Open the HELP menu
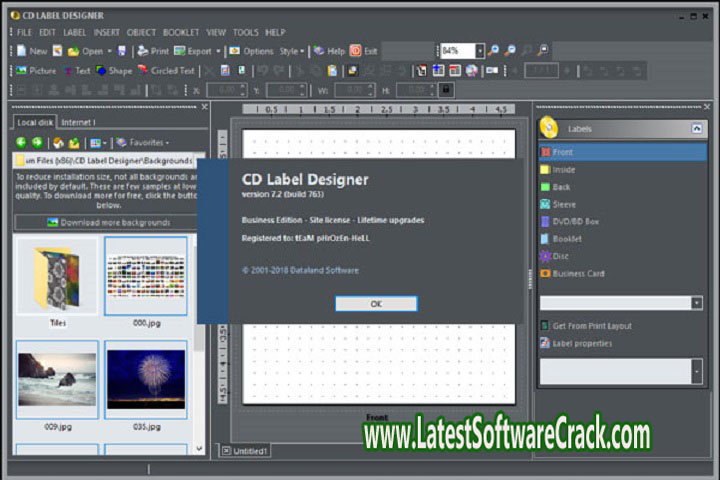The width and height of the screenshot is (720, 480). (275, 32)
